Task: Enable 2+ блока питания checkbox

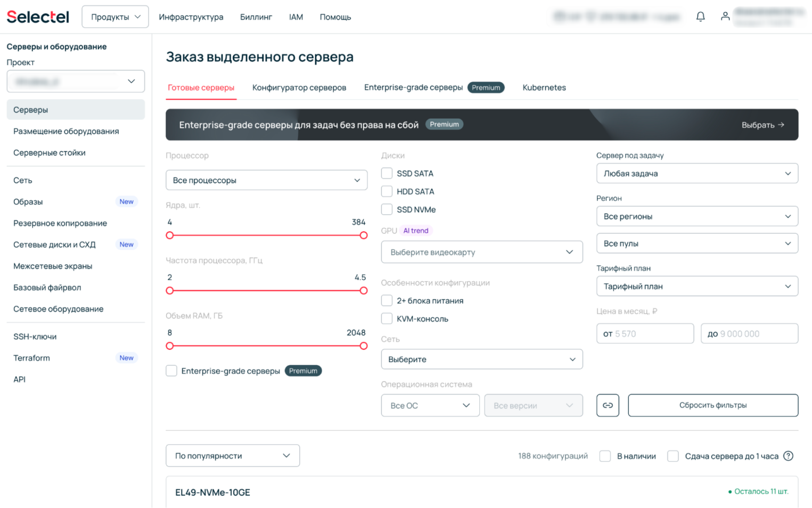Action: pyautogui.click(x=387, y=300)
